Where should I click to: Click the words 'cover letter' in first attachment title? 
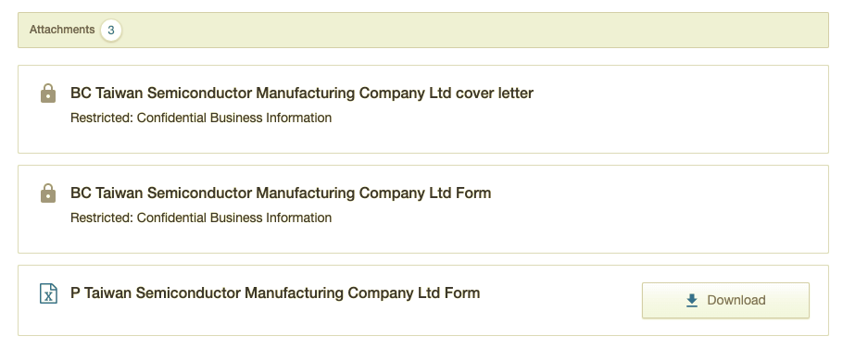[495, 93]
